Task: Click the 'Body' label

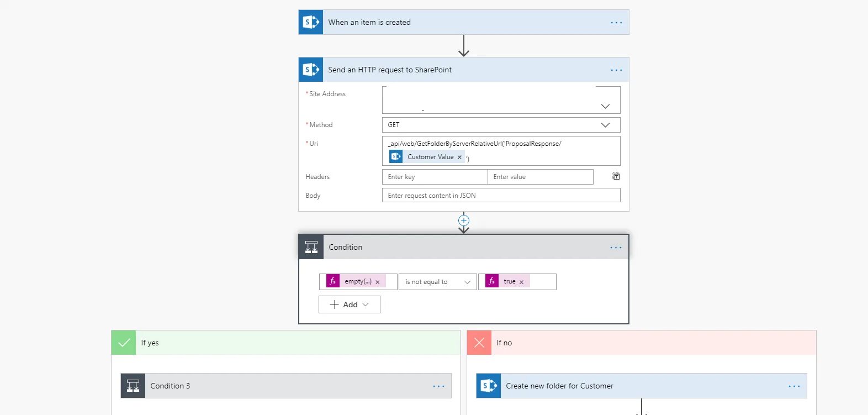Action: click(313, 196)
